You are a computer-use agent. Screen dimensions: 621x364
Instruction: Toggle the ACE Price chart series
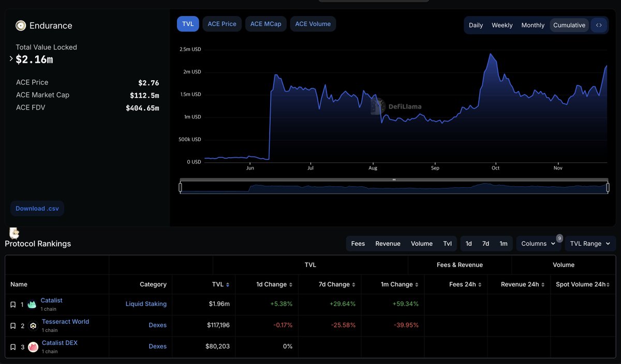pos(222,24)
